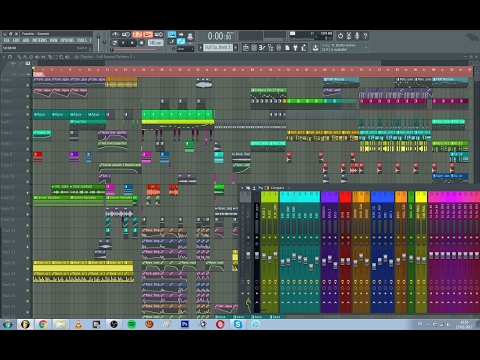Select next pattern arrow
Screen dimensions: 480x360
pos(235,48)
